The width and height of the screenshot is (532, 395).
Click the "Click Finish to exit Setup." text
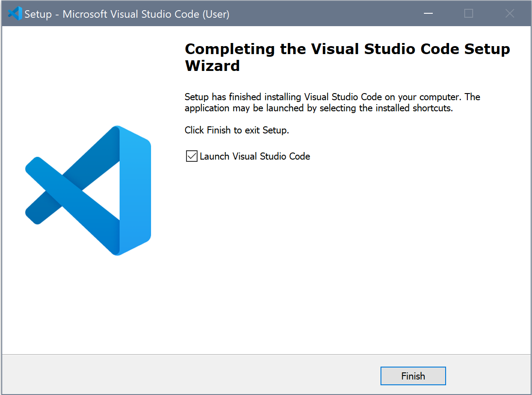[237, 130]
